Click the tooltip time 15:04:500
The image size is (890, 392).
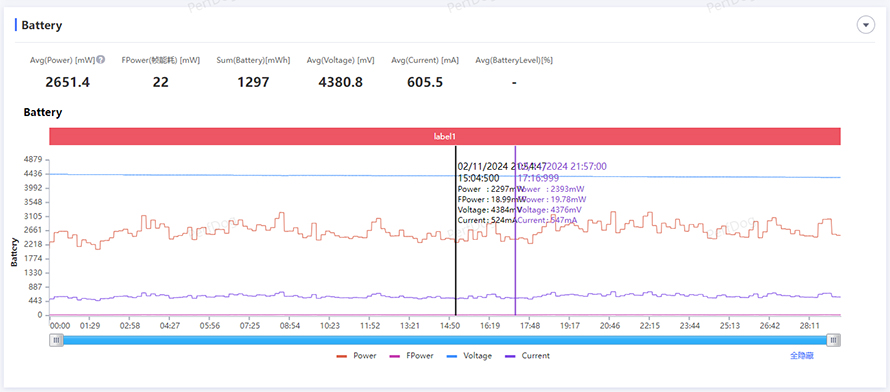[478, 178]
